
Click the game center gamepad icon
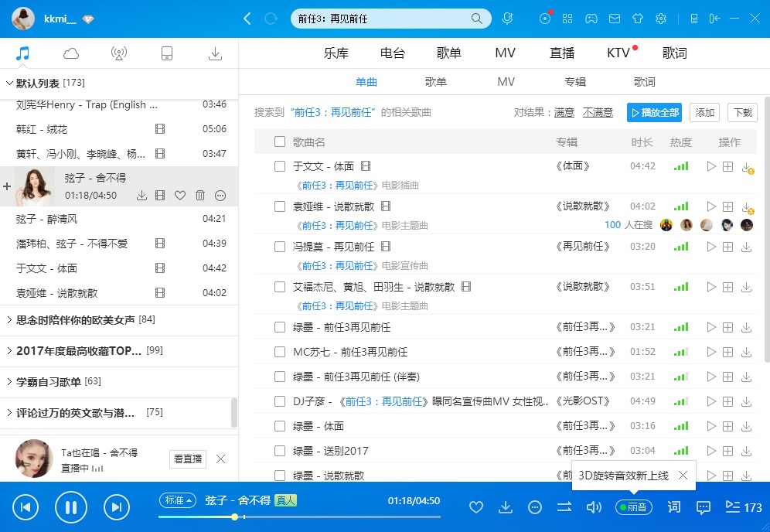(x=591, y=18)
